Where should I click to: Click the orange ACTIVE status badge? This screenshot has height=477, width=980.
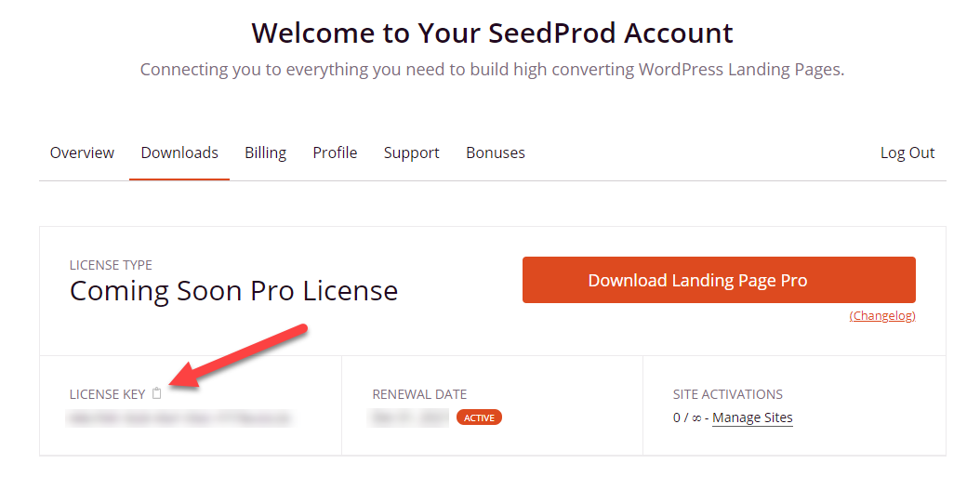point(479,417)
